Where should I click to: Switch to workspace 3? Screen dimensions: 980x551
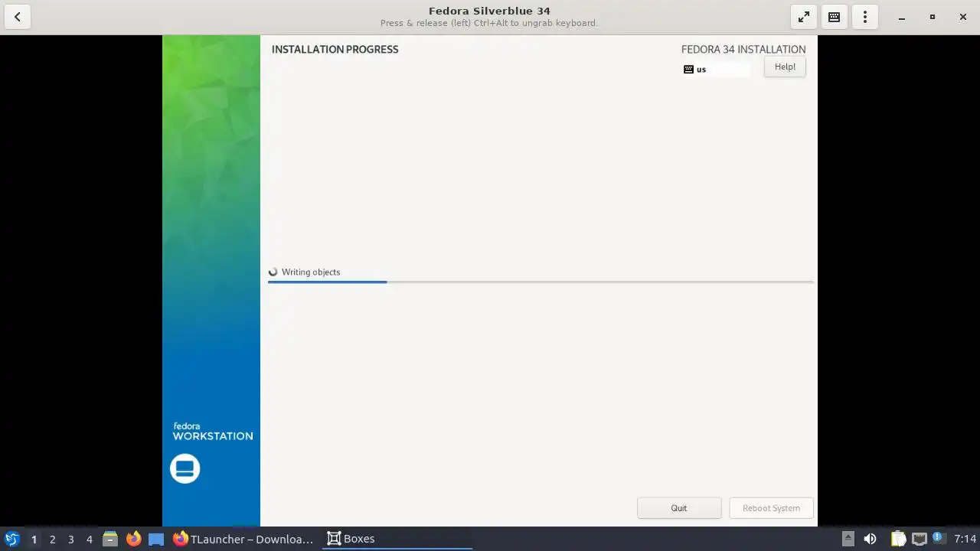coord(70,539)
